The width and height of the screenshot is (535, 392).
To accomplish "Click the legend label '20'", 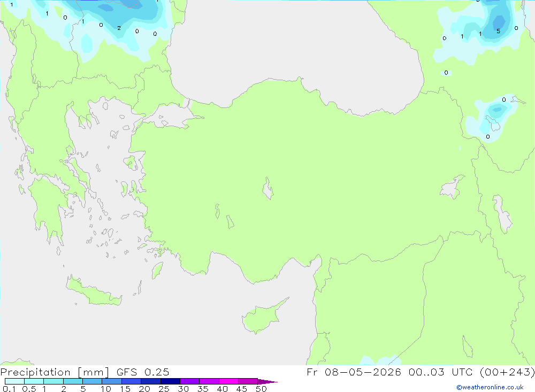I will click(144, 389).
